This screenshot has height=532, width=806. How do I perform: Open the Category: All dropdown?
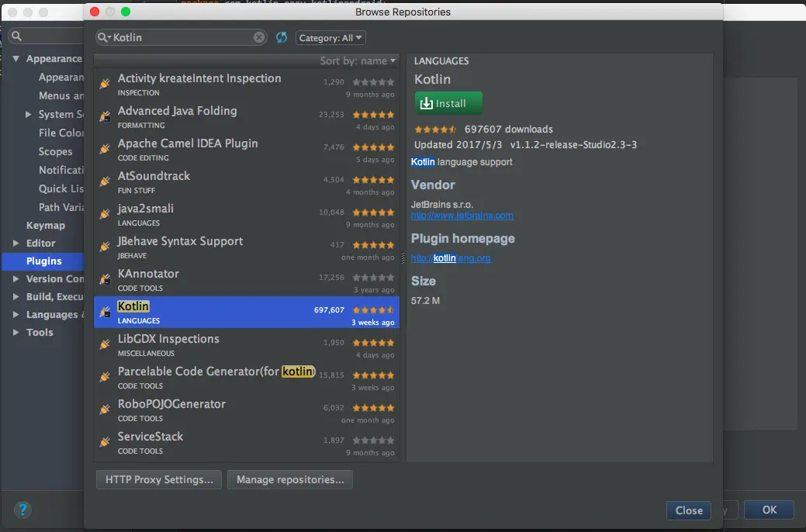coord(330,37)
